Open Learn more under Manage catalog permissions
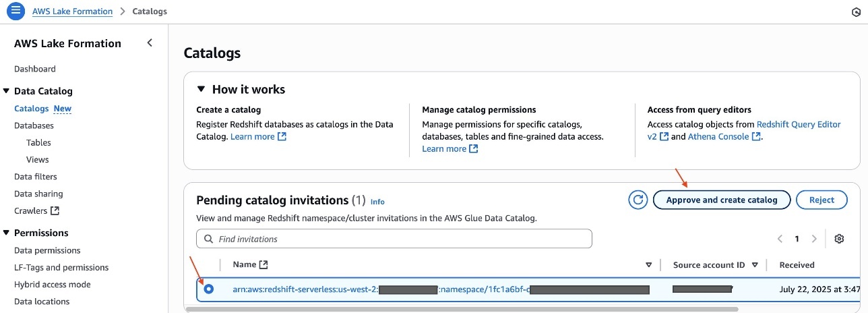This screenshot has width=868, height=313. coord(450,148)
